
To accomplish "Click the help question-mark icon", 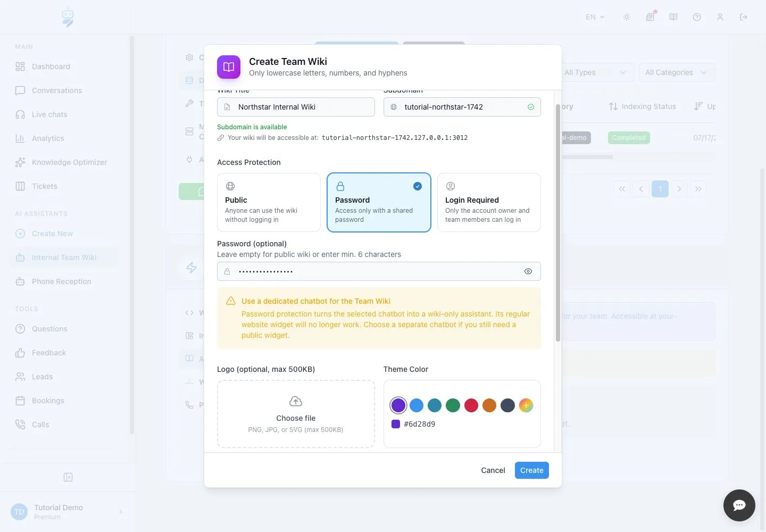I will 697,17.
